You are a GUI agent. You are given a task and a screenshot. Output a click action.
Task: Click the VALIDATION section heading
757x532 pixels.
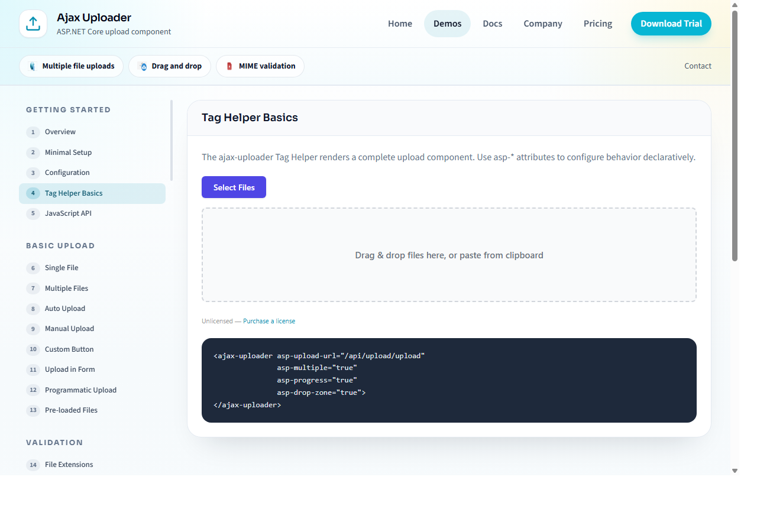tap(54, 443)
